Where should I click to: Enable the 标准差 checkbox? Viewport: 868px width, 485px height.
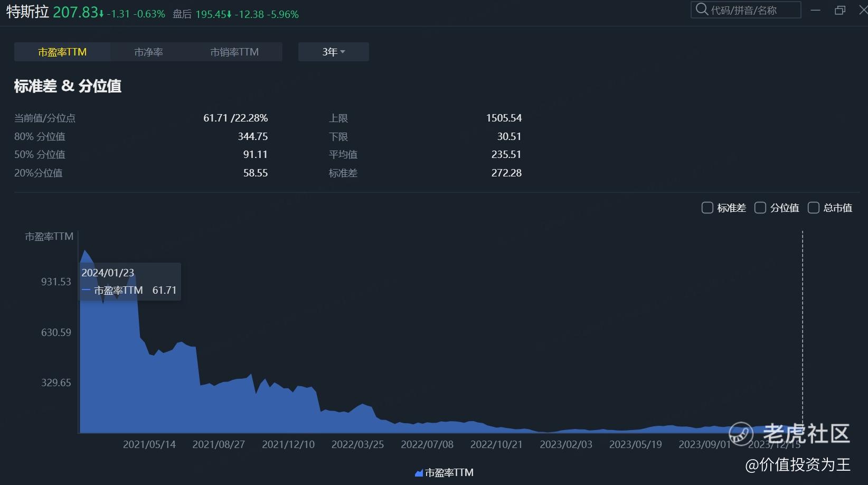click(x=707, y=208)
